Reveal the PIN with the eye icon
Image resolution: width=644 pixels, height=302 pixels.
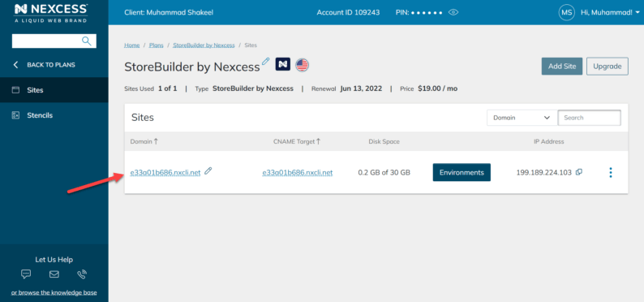(453, 12)
